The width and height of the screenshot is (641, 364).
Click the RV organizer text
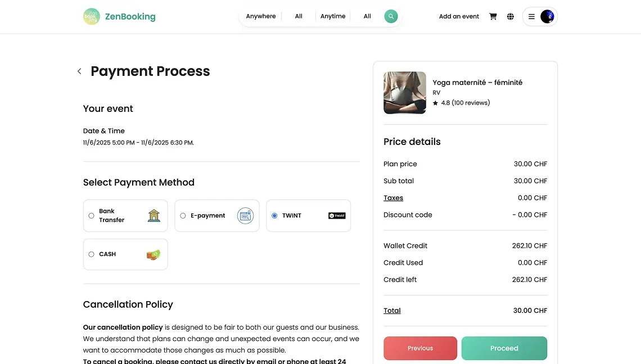pyautogui.click(x=436, y=93)
